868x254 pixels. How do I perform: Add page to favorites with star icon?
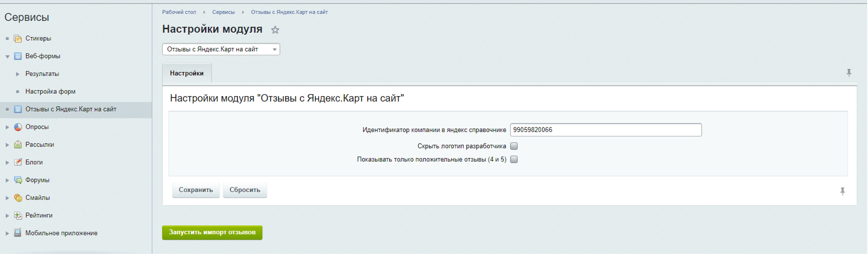(275, 30)
